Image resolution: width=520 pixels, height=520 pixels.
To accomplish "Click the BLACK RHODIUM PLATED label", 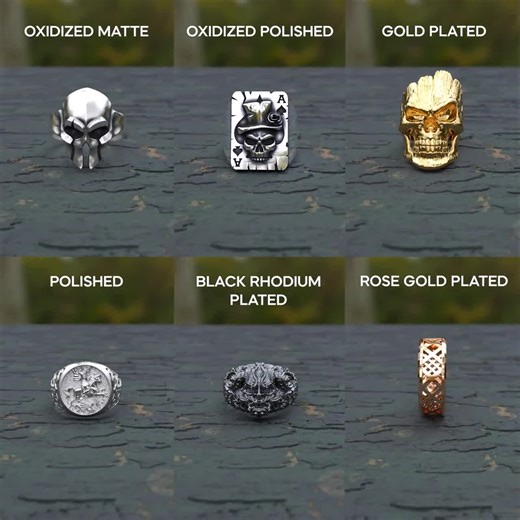I will click(258, 291).
